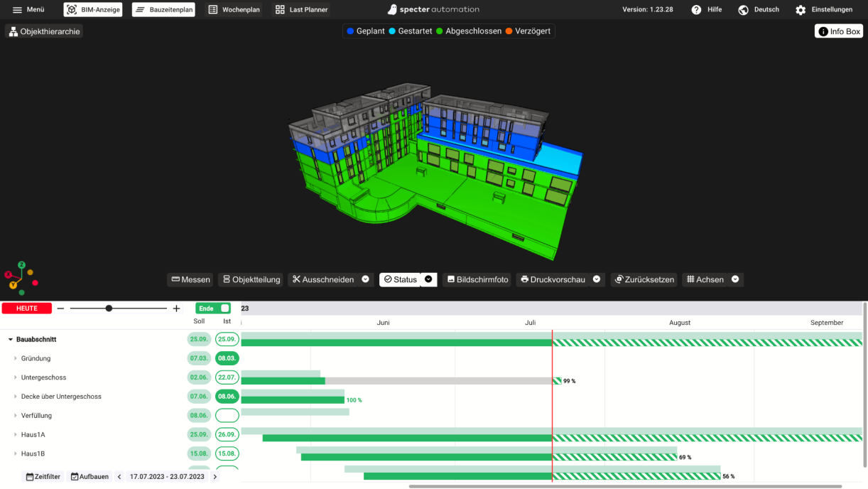The image size is (868, 489).
Task: Open the Info Box panel
Action: 838,31
